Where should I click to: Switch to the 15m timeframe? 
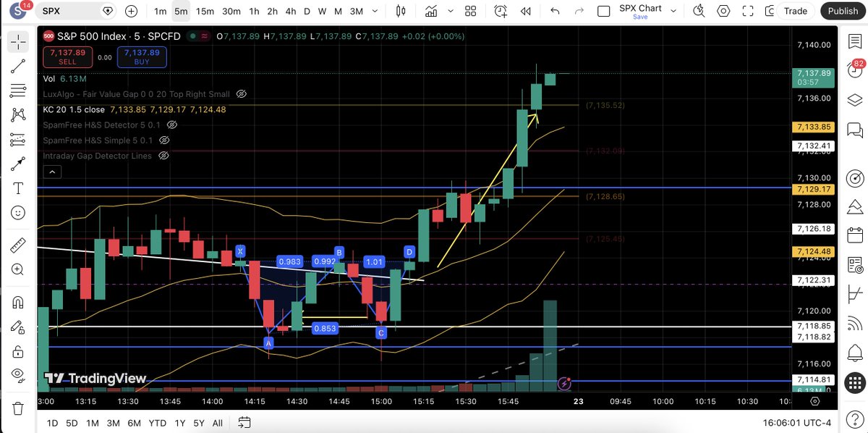coord(205,11)
